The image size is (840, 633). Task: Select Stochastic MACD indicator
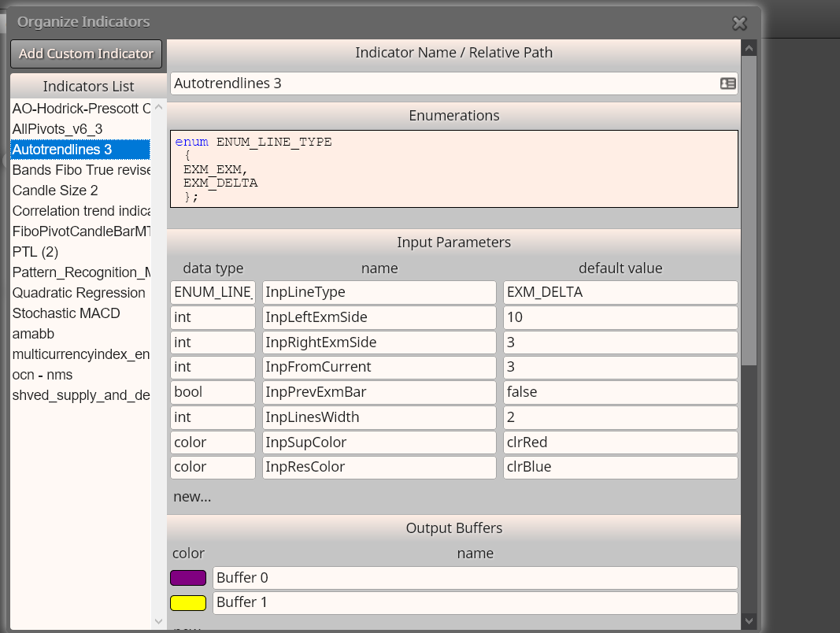81,313
